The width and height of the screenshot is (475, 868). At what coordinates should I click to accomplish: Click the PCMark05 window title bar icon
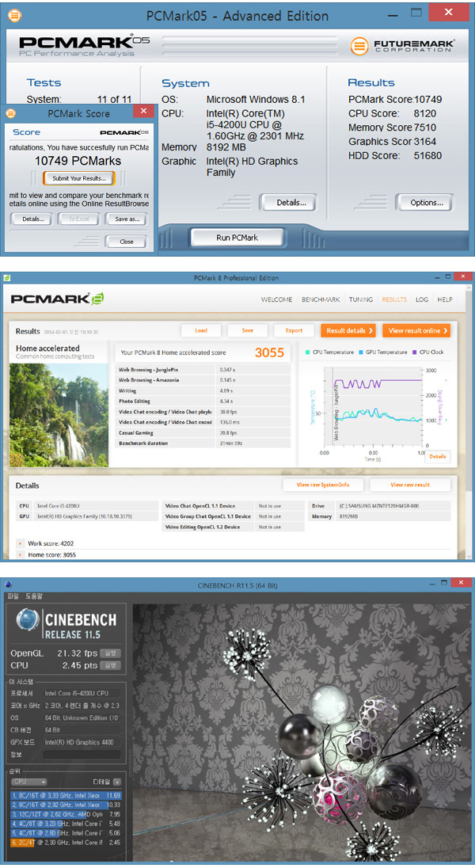(x=14, y=16)
